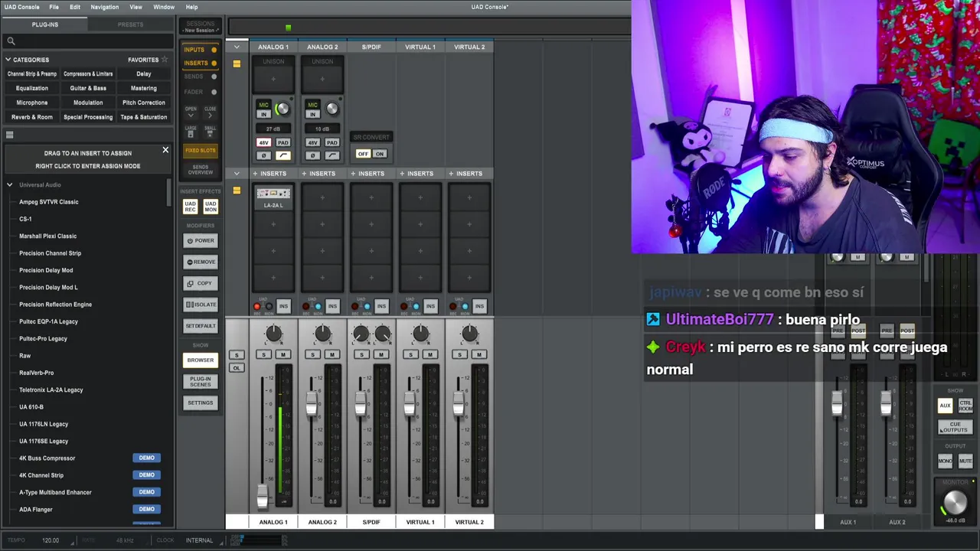Click the yellow inputs section handle icon
Image resolution: width=980 pixels, height=551 pixels.
237,64
